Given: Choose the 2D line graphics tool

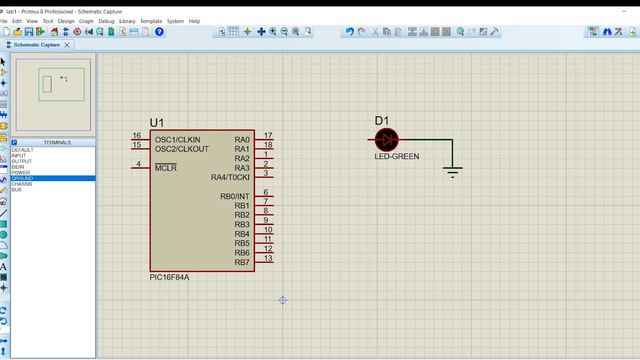Looking at the screenshot, I should (x=3, y=213).
